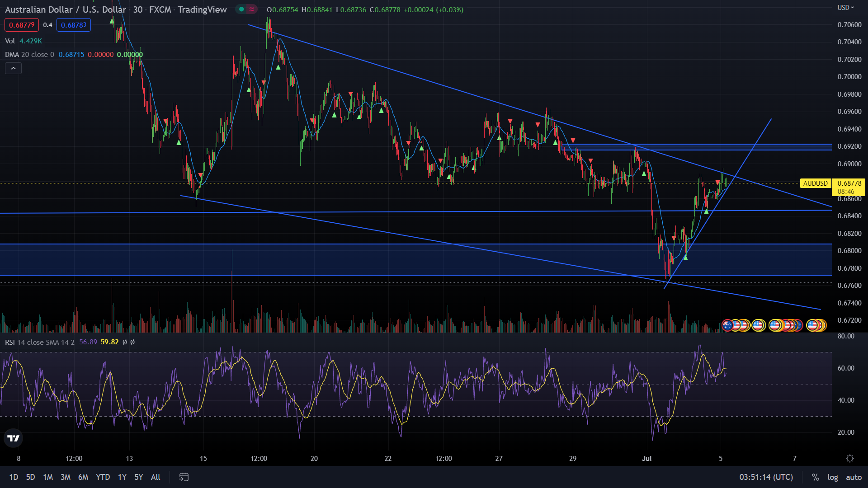Image resolution: width=868 pixels, height=488 pixels.
Task: Toggle log scale mode
Action: point(833,477)
